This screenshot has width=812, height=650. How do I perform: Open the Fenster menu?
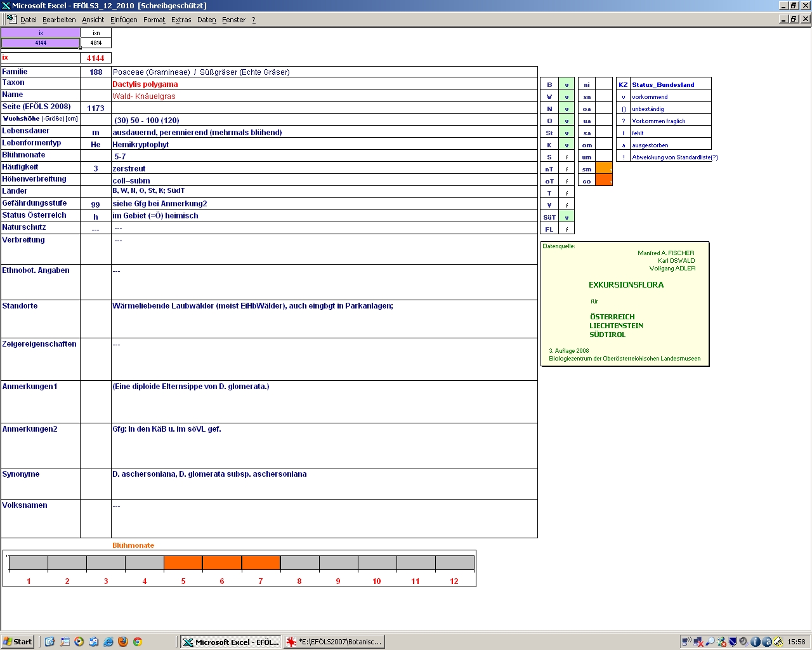point(233,20)
